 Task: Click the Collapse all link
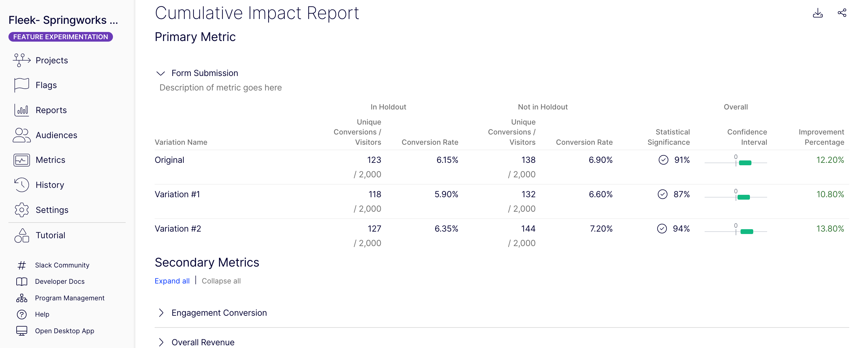click(x=221, y=281)
